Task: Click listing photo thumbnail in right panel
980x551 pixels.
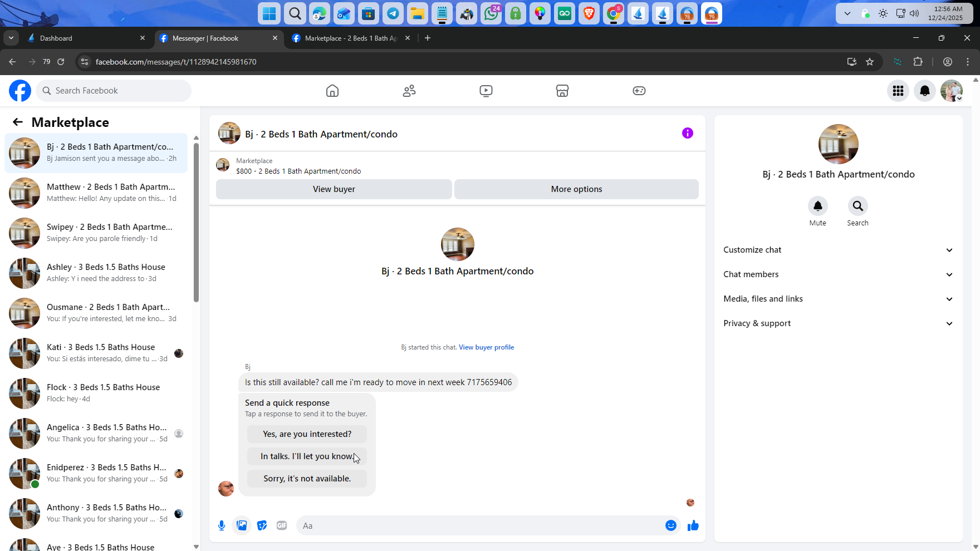Action: [838, 144]
